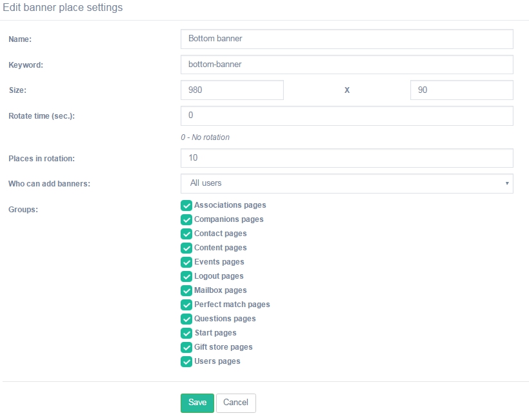Viewport: 529px width, 420px height.
Task: Select the Keyword input field
Action: [347, 65]
